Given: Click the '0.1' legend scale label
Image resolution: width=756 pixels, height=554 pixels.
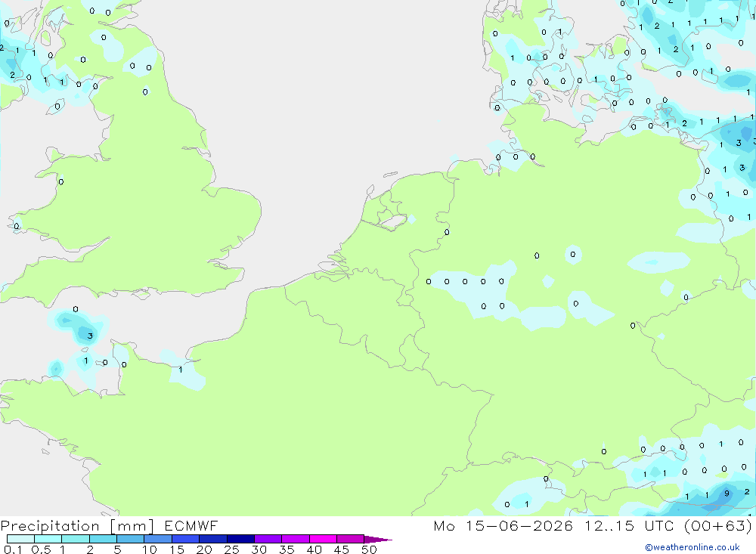Looking at the screenshot, I should coord(13,549).
